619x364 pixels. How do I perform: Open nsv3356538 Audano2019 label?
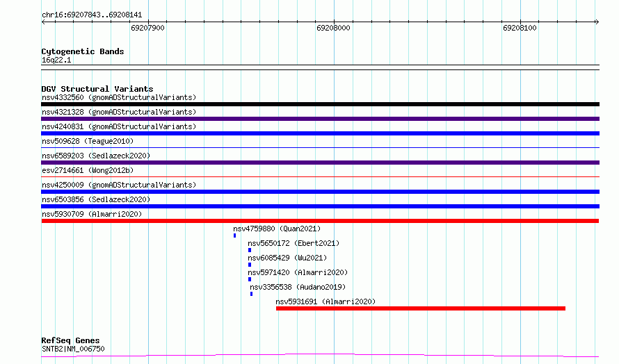pos(298,287)
